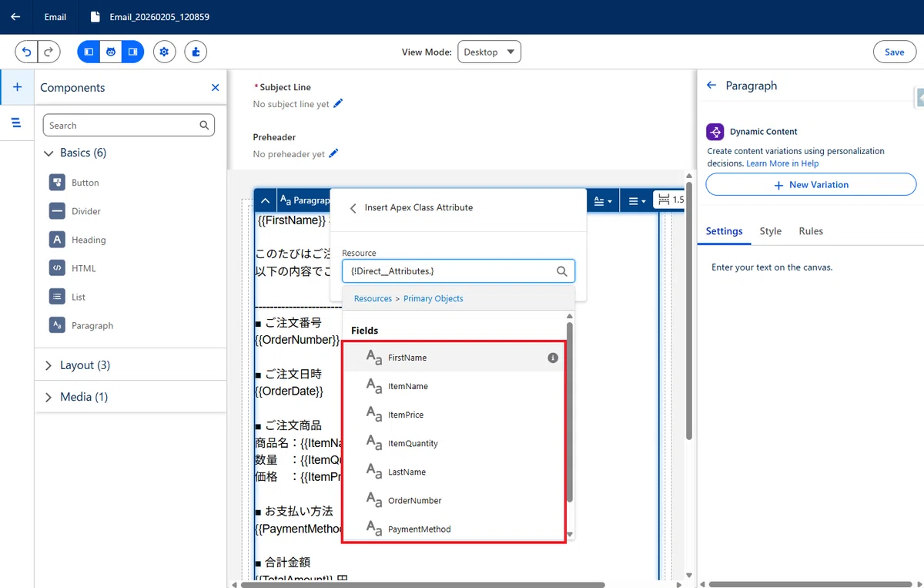The width and height of the screenshot is (924, 588).
Task: Go back from Insert Apex Class Attribute
Action: 353,208
